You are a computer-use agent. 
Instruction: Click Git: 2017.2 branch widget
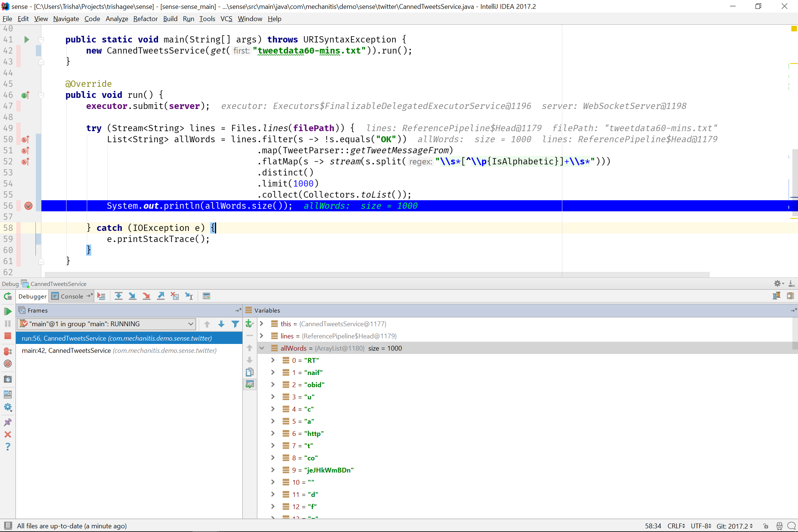(x=734, y=526)
